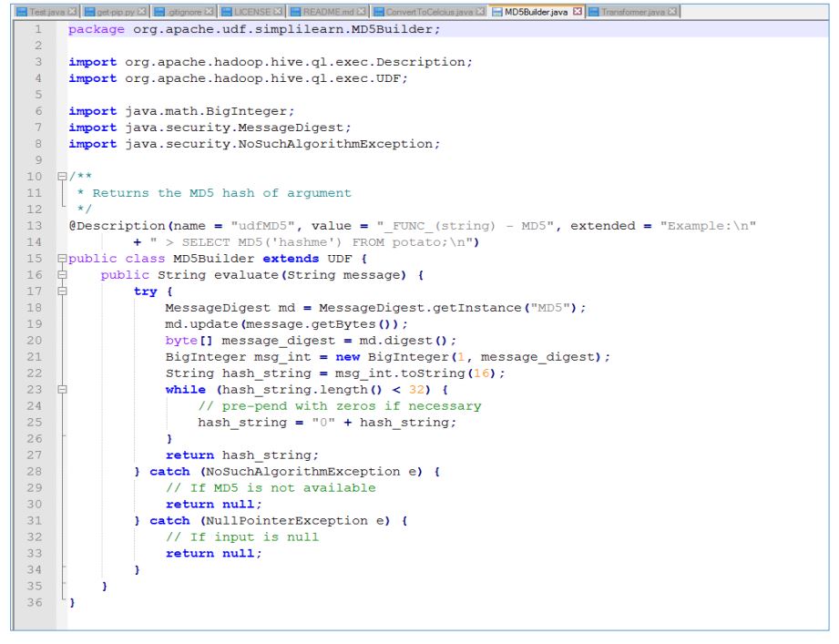Close the README.md tab
Screen dimensions: 839x644
(362, 11)
